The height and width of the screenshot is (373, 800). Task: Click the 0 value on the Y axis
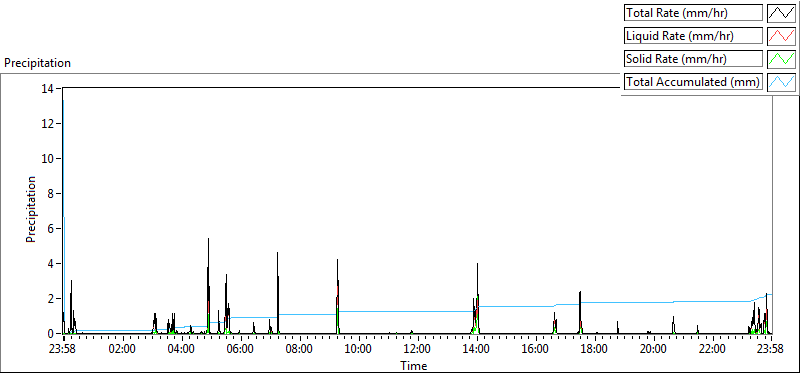pos(51,334)
